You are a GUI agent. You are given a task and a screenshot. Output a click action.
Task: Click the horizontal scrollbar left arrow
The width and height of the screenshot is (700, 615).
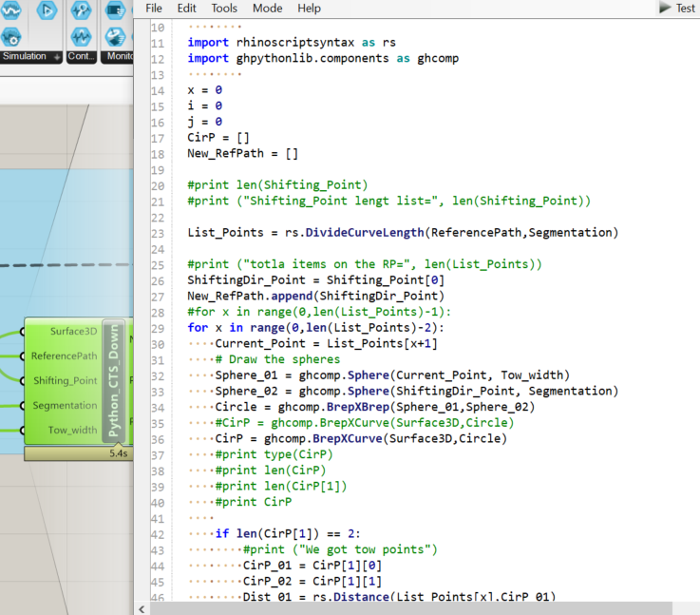click(x=142, y=608)
